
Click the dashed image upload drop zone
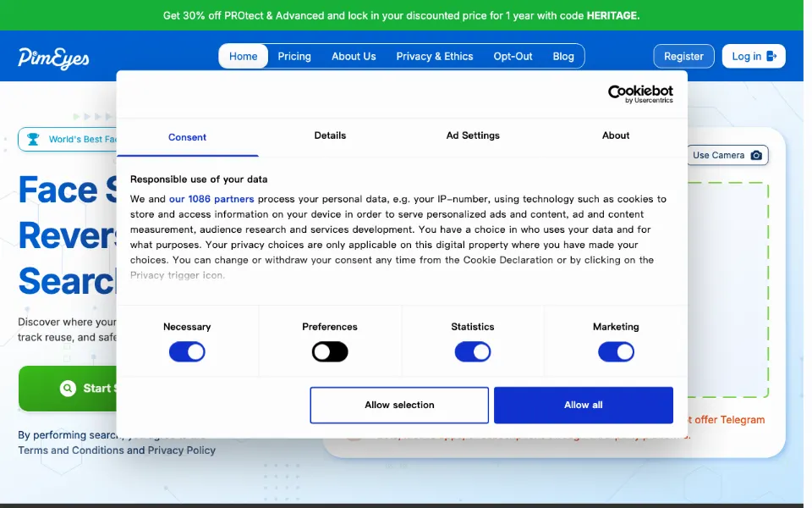pyautogui.click(x=728, y=290)
